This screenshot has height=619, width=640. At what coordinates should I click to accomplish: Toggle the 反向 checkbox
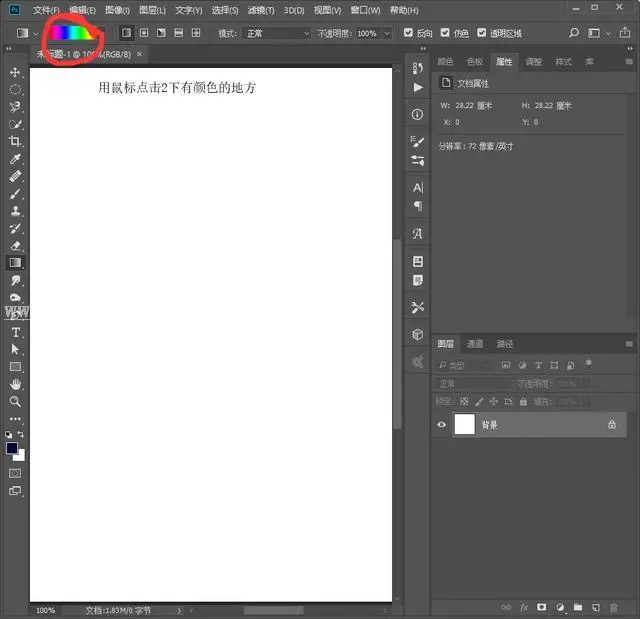(408, 33)
